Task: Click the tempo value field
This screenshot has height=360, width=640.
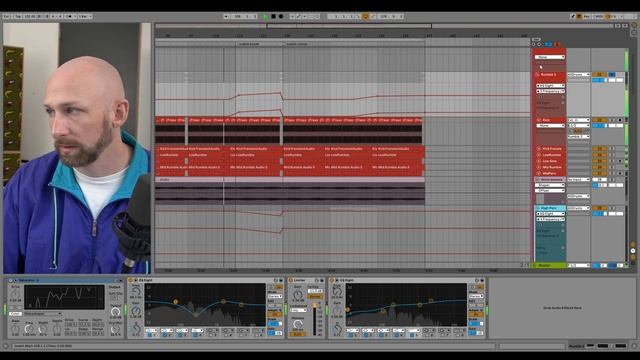Action: coord(29,16)
